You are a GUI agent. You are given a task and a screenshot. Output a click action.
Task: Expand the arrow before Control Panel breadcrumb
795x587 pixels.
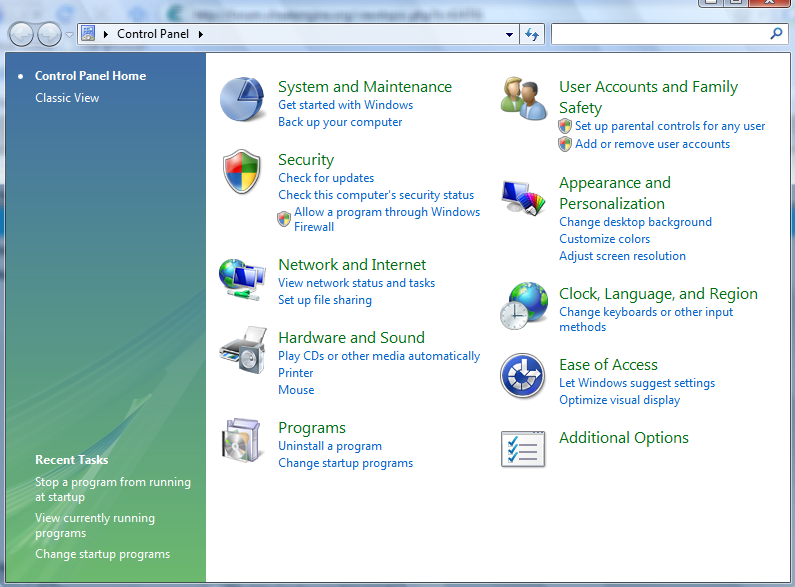pyautogui.click(x=105, y=34)
